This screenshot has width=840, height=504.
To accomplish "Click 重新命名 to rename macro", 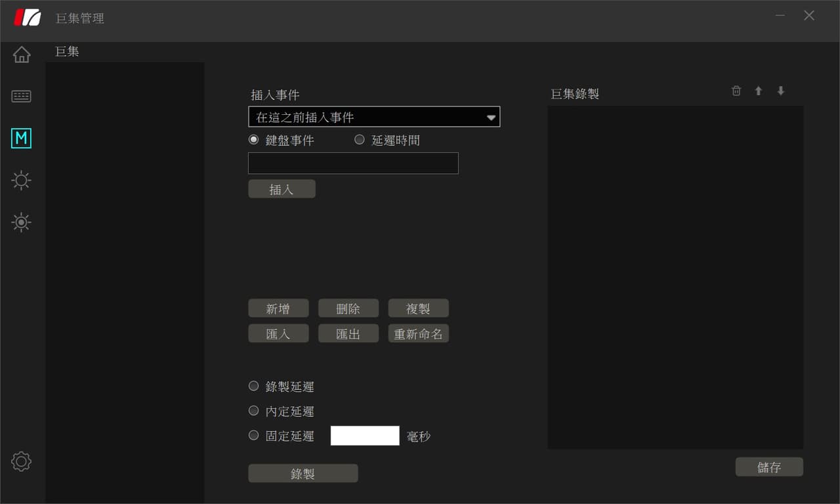I will tap(419, 333).
